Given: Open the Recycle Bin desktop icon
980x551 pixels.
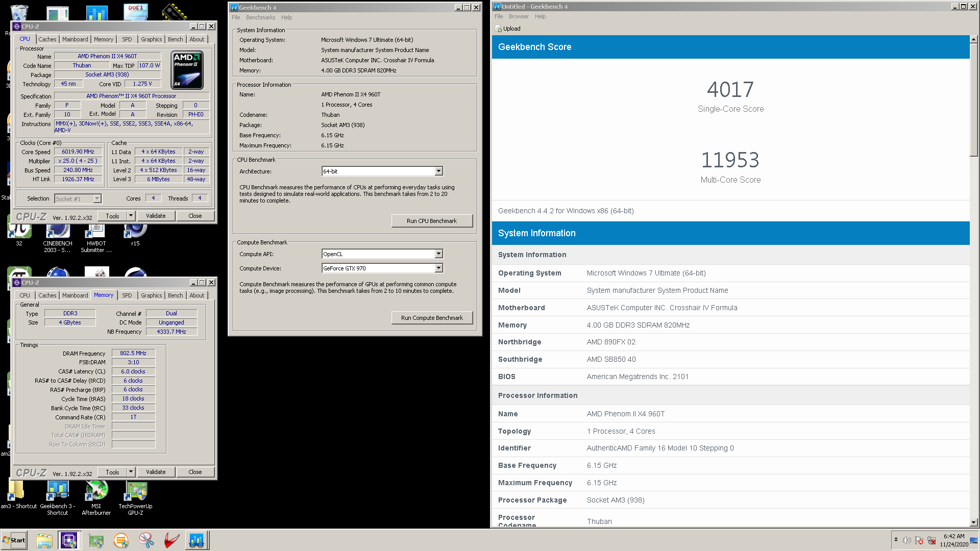Looking at the screenshot, I should pyautogui.click(x=19, y=12).
